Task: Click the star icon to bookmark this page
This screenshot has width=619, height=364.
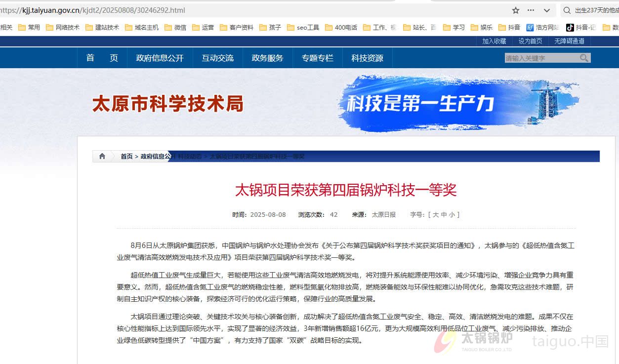Action: click(515, 10)
